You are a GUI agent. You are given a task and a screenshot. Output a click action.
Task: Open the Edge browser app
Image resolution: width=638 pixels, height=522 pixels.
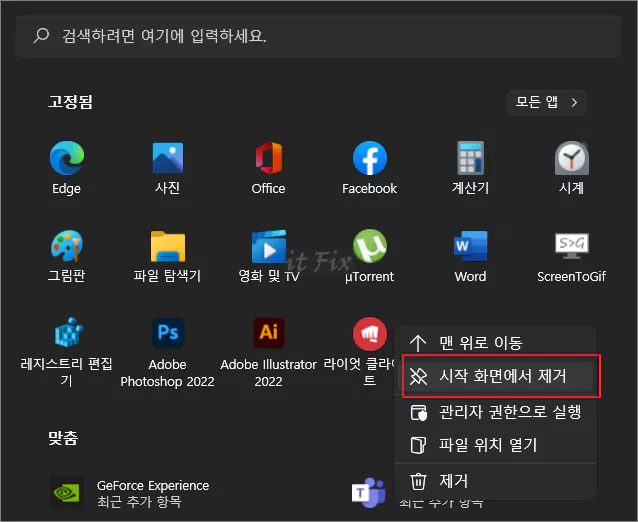67,168
